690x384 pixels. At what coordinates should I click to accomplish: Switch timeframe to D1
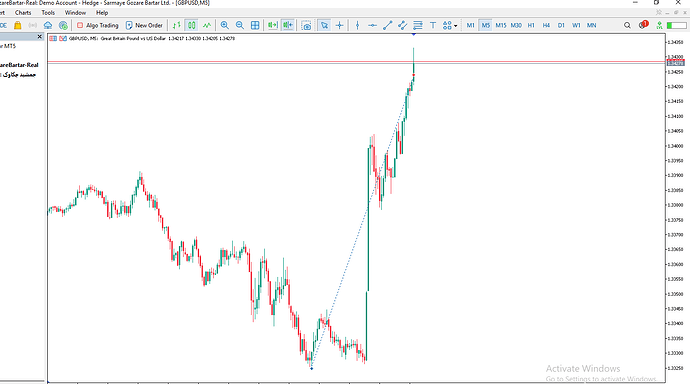561,26
